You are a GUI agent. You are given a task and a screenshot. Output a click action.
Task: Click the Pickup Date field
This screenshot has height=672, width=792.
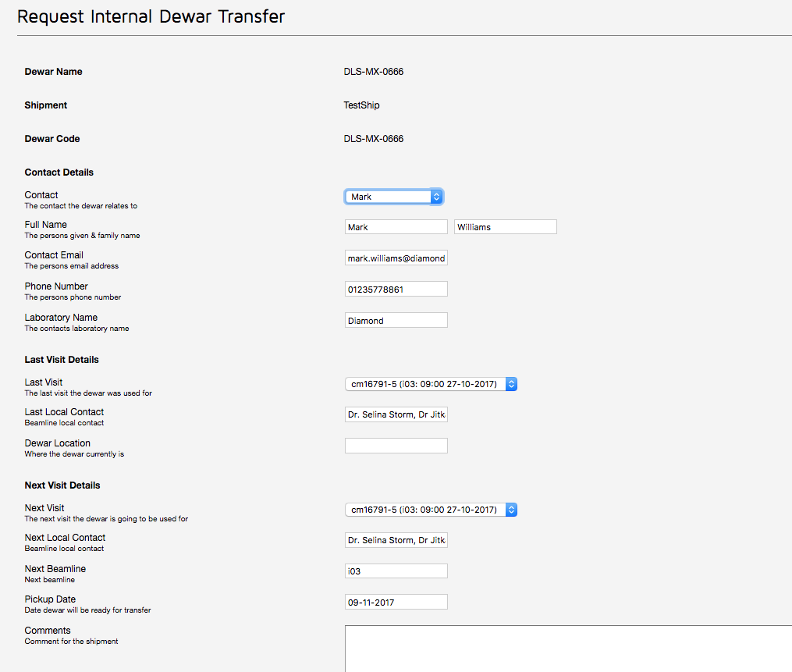[x=396, y=603]
